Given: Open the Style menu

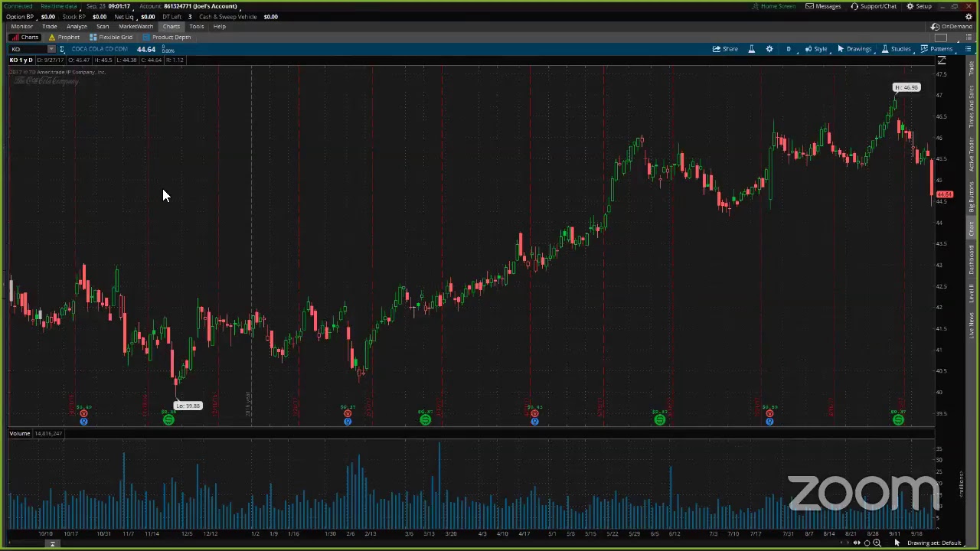Looking at the screenshot, I should point(816,49).
